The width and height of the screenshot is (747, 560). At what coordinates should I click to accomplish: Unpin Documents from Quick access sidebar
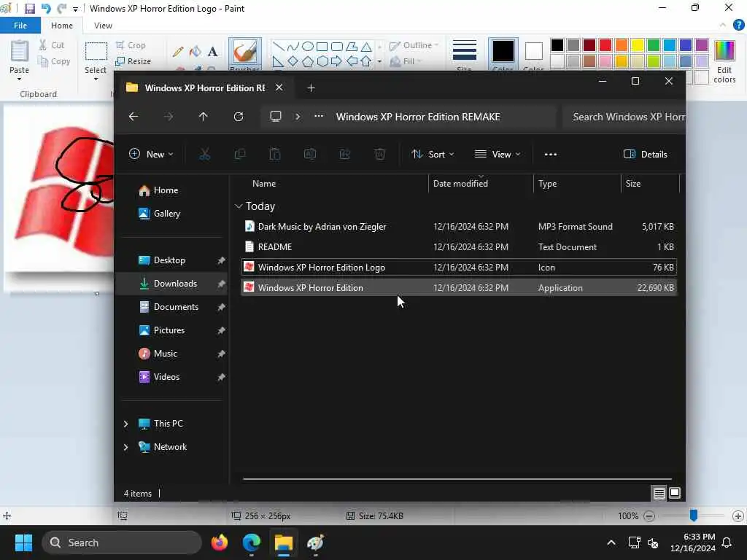coord(221,307)
